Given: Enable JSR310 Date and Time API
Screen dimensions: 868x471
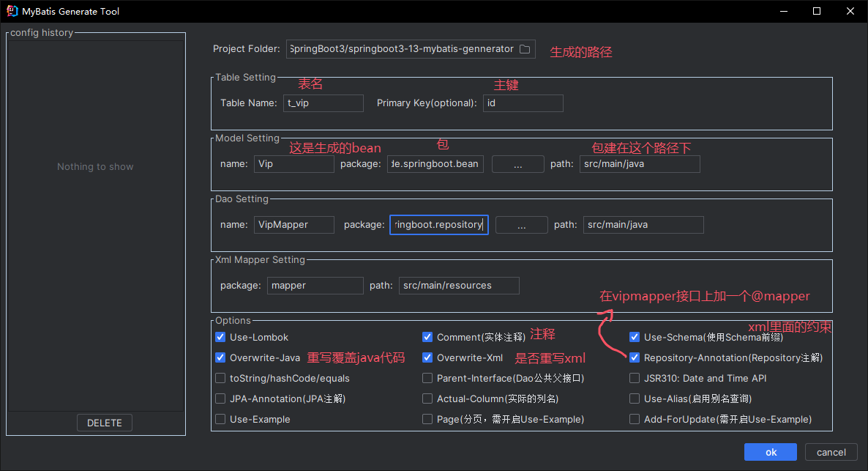Looking at the screenshot, I should [635, 378].
